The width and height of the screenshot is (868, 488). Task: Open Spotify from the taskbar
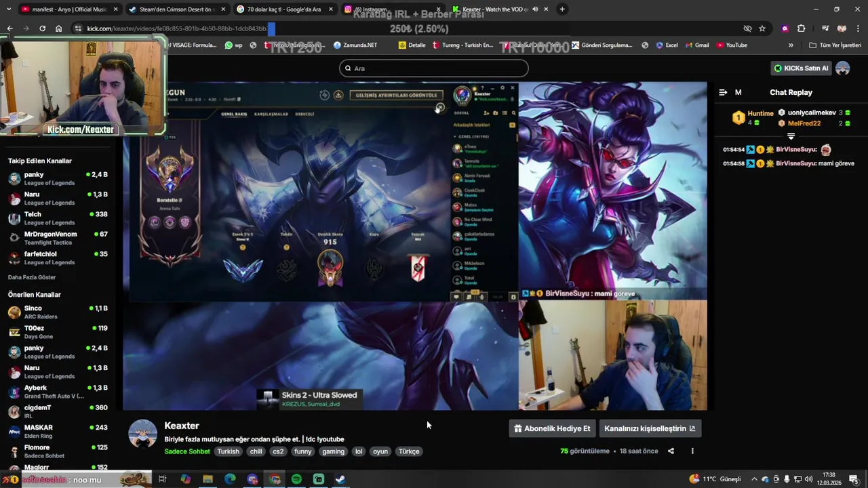point(296,479)
